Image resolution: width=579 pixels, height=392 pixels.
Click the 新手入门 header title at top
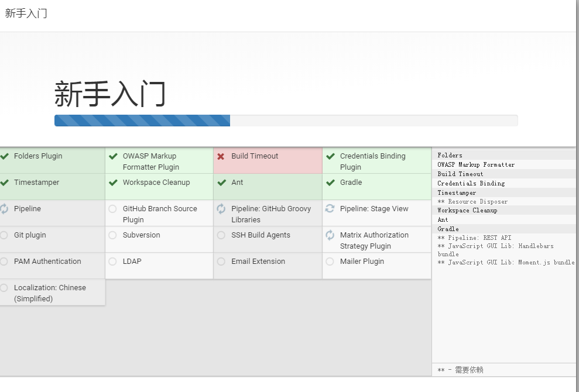[x=26, y=13]
